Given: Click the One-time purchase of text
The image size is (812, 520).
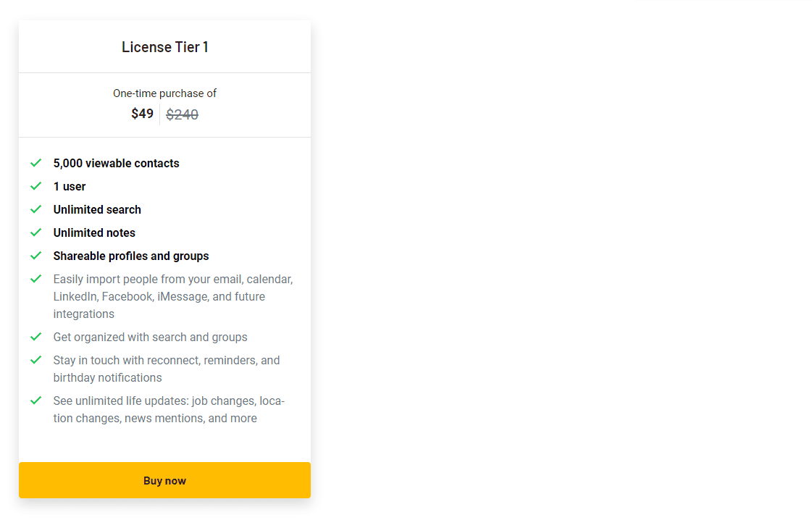Looking at the screenshot, I should pos(164,93).
